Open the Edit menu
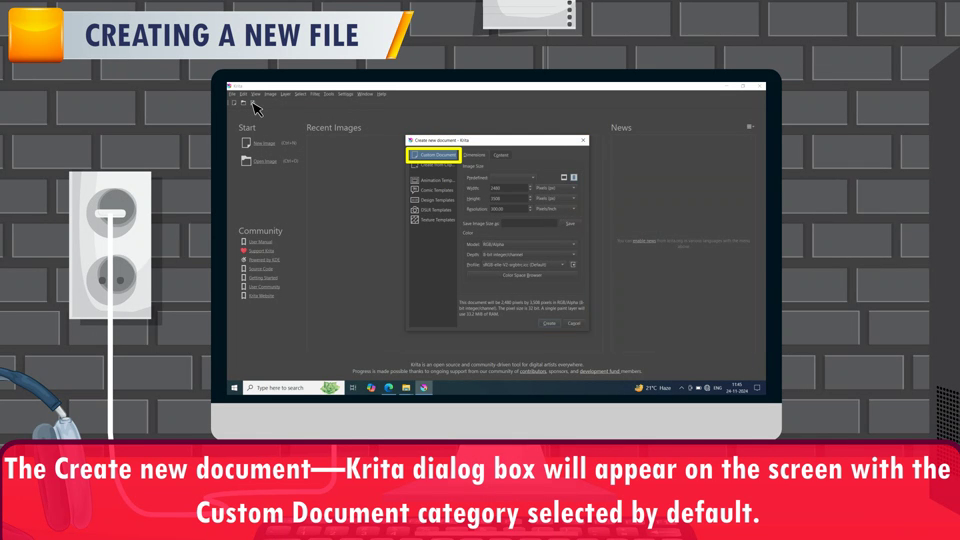The height and width of the screenshot is (540, 960). click(x=243, y=94)
